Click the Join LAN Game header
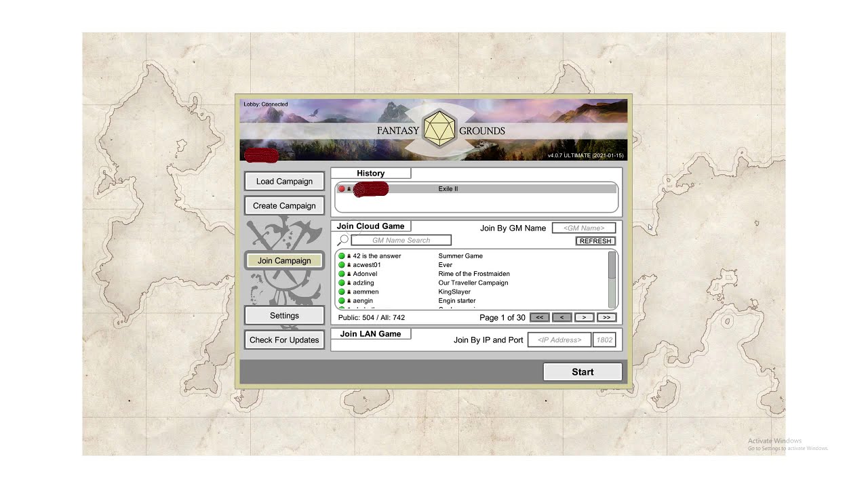This screenshot has height=488, width=868. [370, 333]
